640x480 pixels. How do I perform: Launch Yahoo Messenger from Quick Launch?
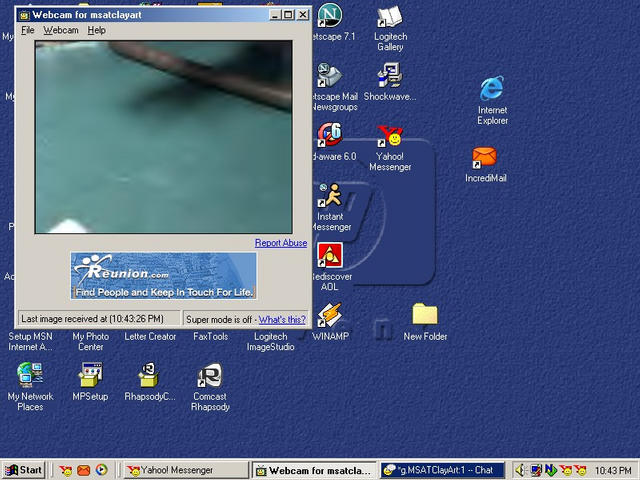point(65,471)
